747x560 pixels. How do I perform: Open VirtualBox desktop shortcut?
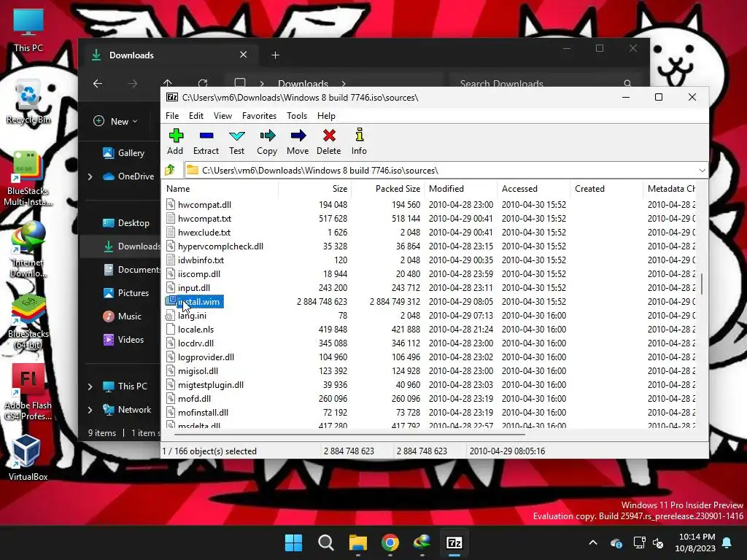(x=27, y=457)
